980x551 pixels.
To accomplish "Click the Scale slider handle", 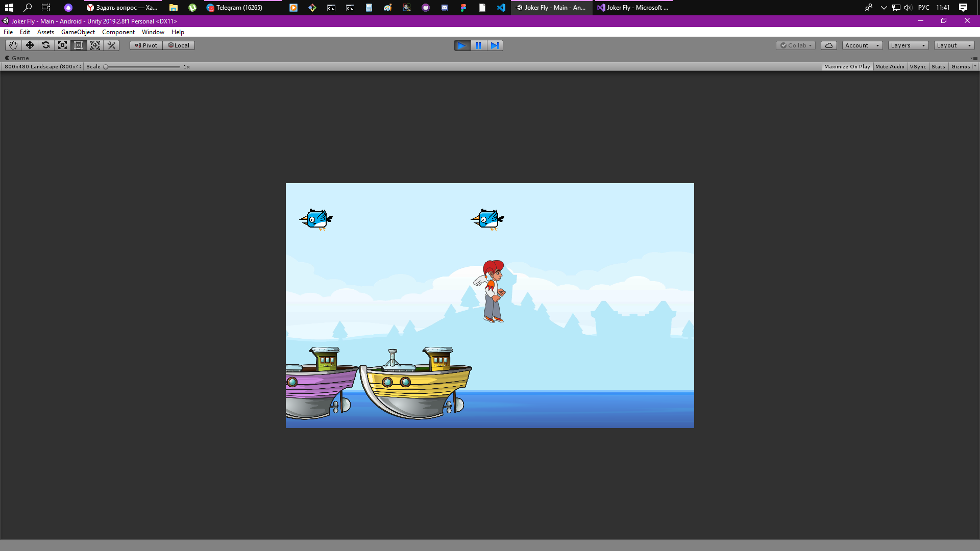I will 106,67.
